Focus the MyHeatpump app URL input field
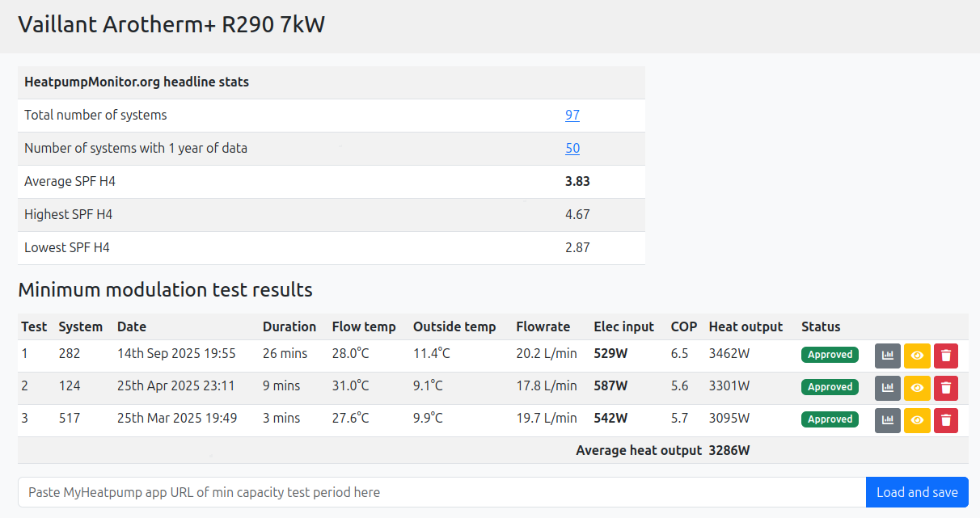 coord(441,492)
